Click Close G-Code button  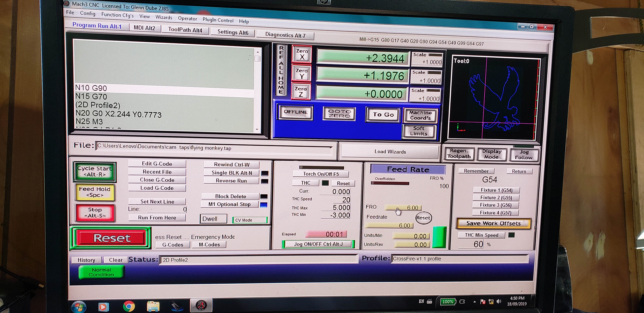[x=157, y=180]
